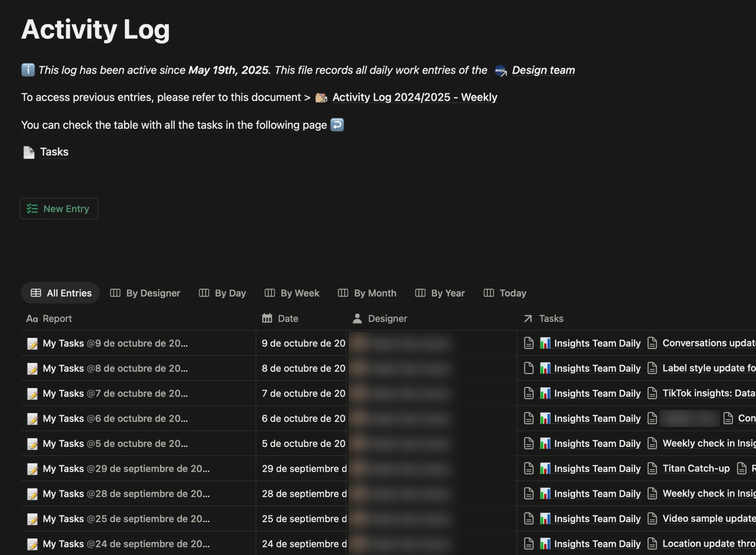
Task: Click memo icon of 29 de septiembre entry
Action: 33,469
